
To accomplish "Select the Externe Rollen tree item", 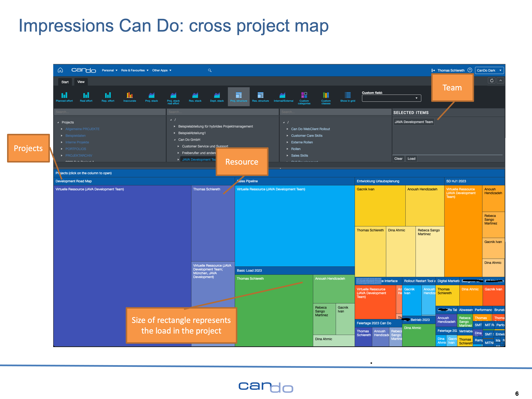I will click(x=302, y=142).
